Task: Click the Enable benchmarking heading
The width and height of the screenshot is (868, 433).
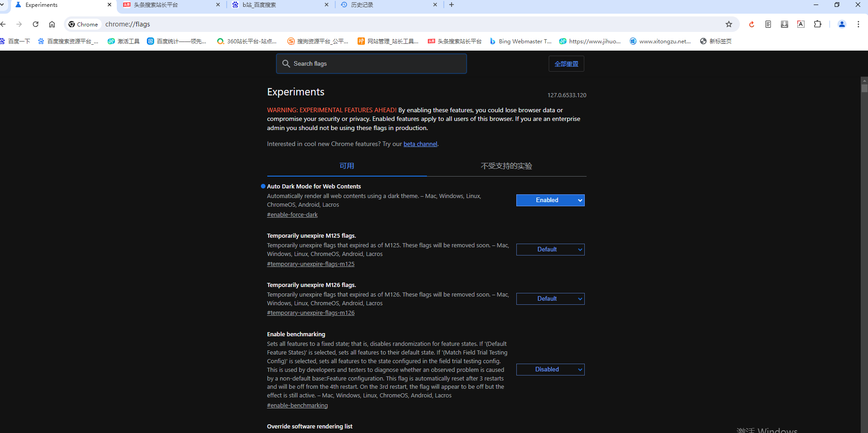Action: [296, 334]
